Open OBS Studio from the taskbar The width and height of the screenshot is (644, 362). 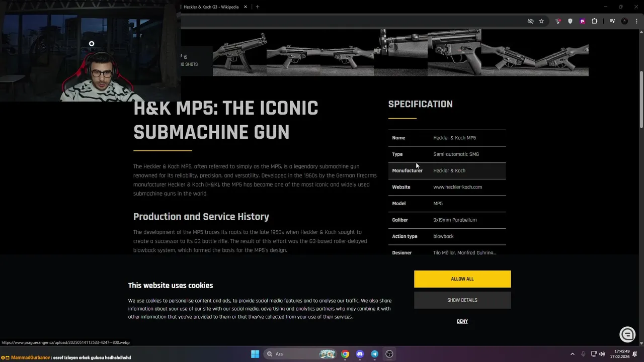pos(389,354)
